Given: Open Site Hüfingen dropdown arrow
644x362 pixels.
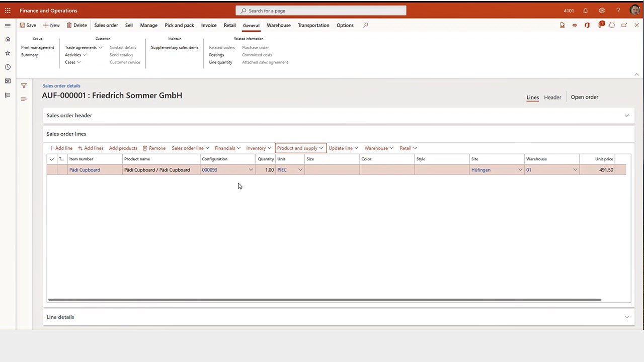Looking at the screenshot, I should (520, 170).
